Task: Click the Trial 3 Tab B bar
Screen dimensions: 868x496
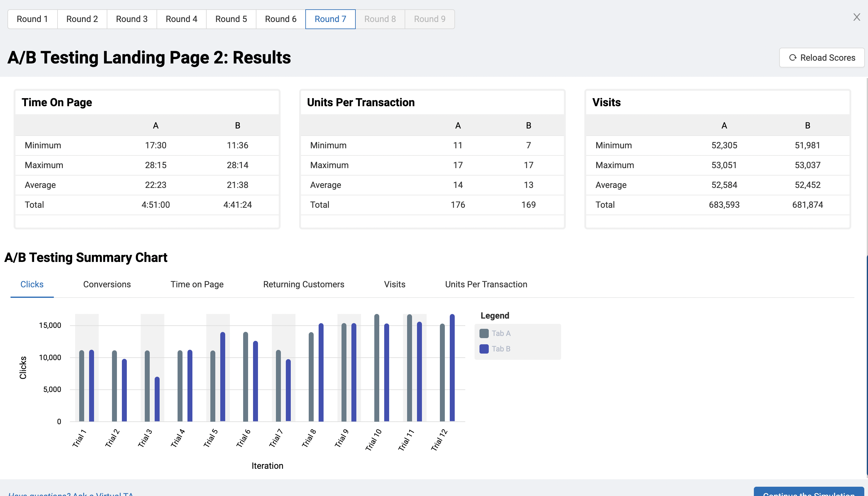Action: [x=157, y=399]
